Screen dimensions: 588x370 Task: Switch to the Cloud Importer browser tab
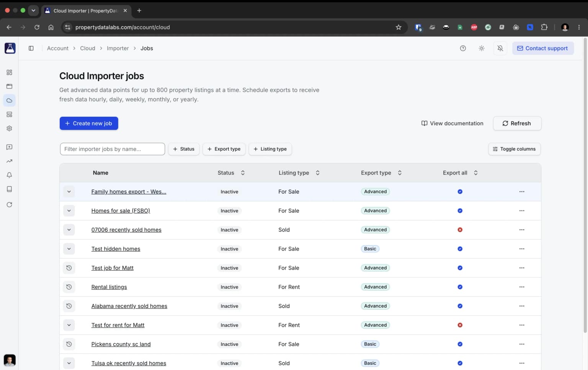click(x=86, y=11)
